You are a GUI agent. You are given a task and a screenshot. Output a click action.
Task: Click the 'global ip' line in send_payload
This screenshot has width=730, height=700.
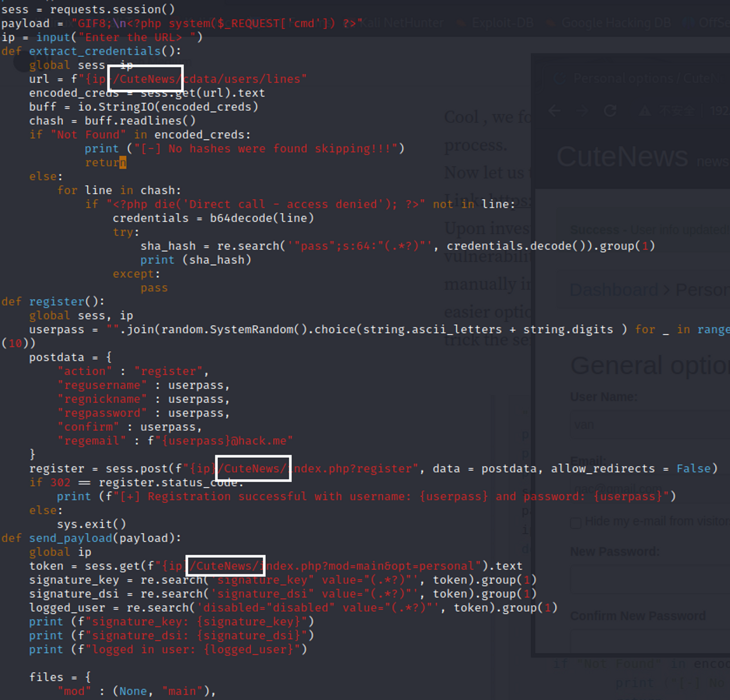click(x=60, y=552)
